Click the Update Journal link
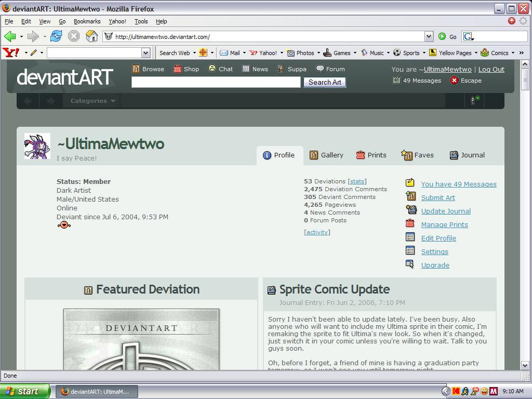 tap(446, 211)
